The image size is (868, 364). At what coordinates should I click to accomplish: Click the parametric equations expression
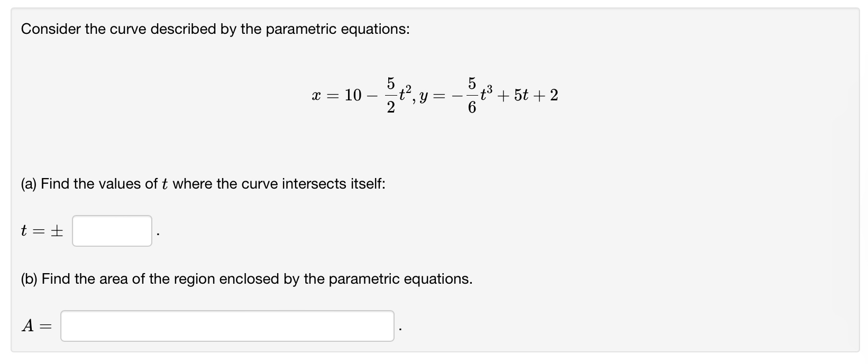point(435,96)
